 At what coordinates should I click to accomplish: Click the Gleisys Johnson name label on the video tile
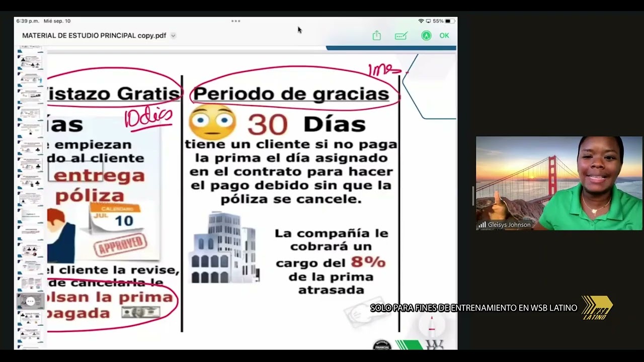click(x=509, y=225)
